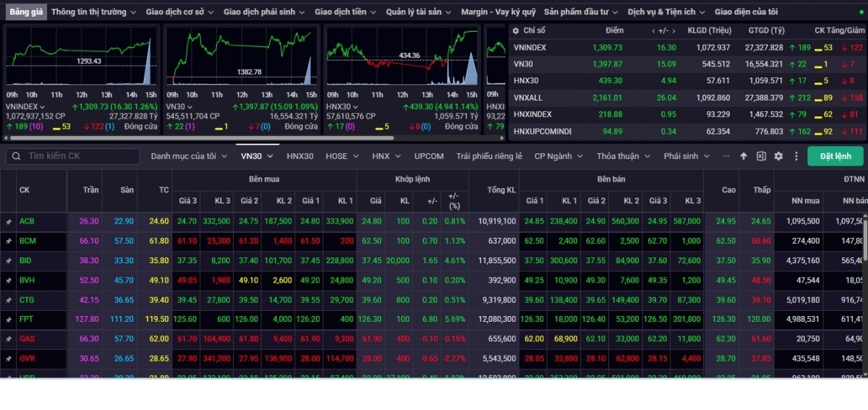Image resolution: width=868 pixels, height=410 pixels.
Task: Expand CP Ngành tab dropdown
Action: coord(558,156)
